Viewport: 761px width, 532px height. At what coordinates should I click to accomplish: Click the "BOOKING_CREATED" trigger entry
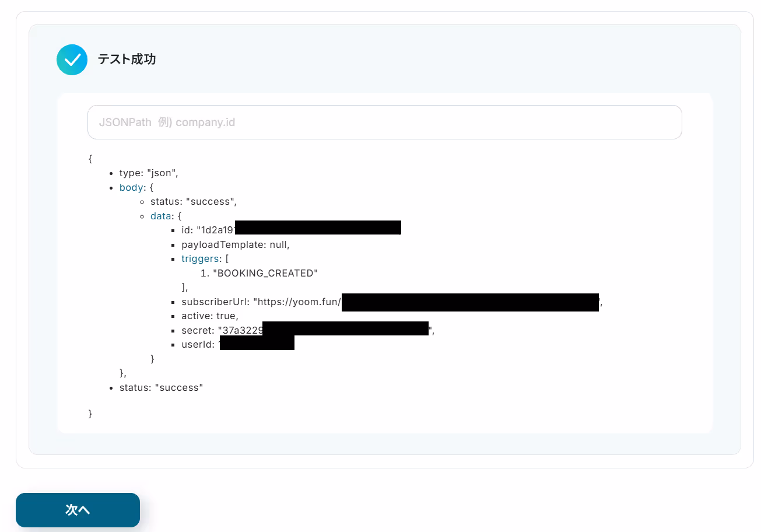tap(265, 273)
